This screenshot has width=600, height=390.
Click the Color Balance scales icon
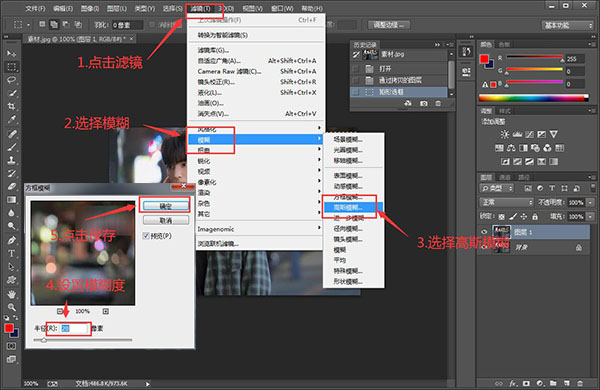pos(511,148)
